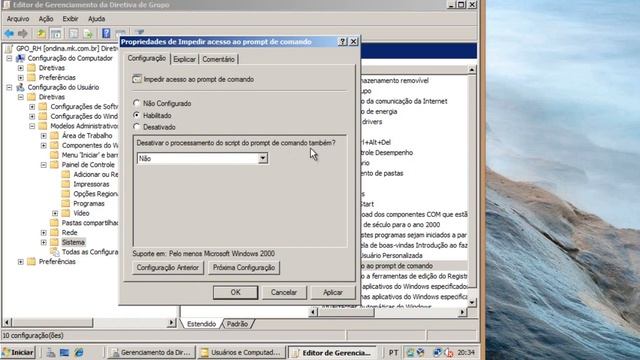Image resolution: width=640 pixels, height=360 pixels.
Task: Expand the Vídeo node
Action: click(55, 213)
